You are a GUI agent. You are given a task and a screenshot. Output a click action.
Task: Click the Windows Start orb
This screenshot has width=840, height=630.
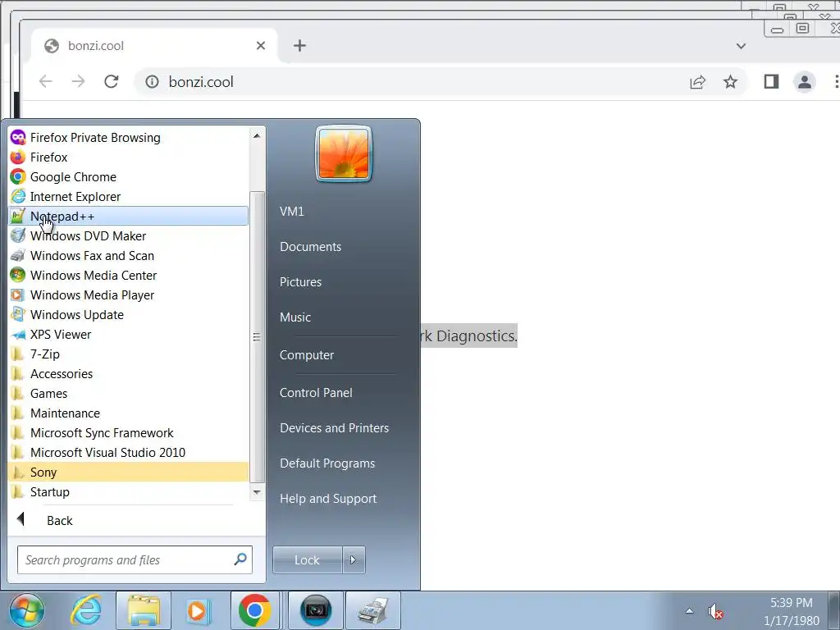pos(27,610)
